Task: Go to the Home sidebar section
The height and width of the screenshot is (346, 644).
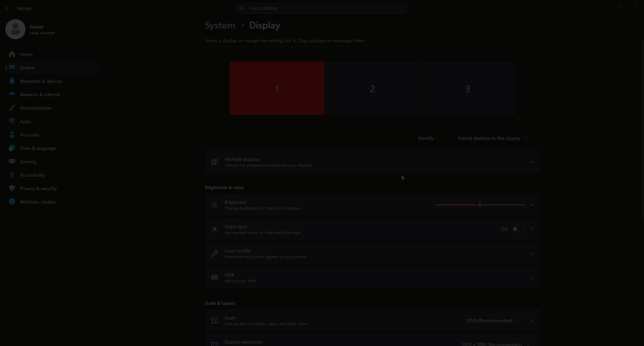Action: click(x=26, y=54)
